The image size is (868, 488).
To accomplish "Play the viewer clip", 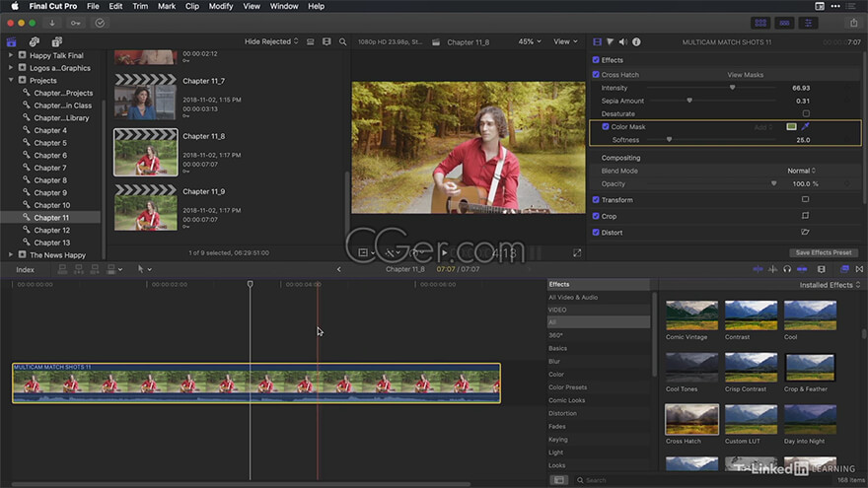I will [x=444, y=252].
